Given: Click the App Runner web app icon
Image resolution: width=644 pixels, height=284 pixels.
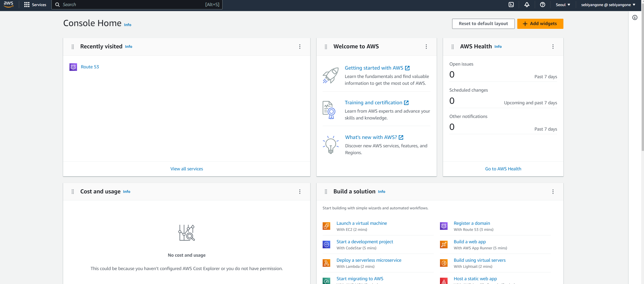Looking at the screenshot, I should tap(444, 244).
